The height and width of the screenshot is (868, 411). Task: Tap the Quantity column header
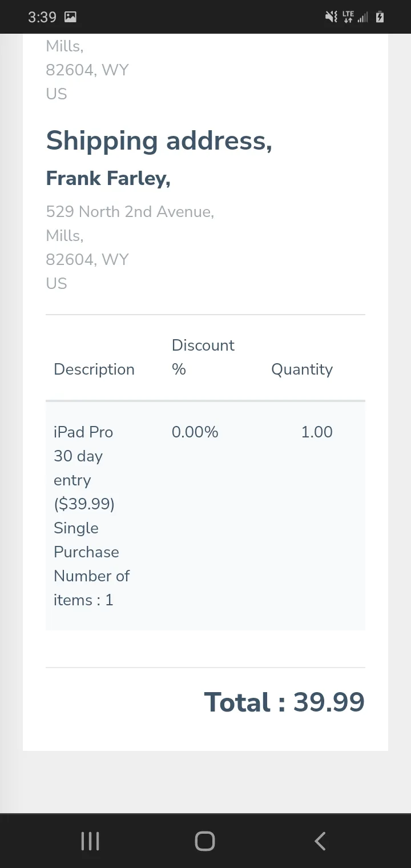point(302,369)
